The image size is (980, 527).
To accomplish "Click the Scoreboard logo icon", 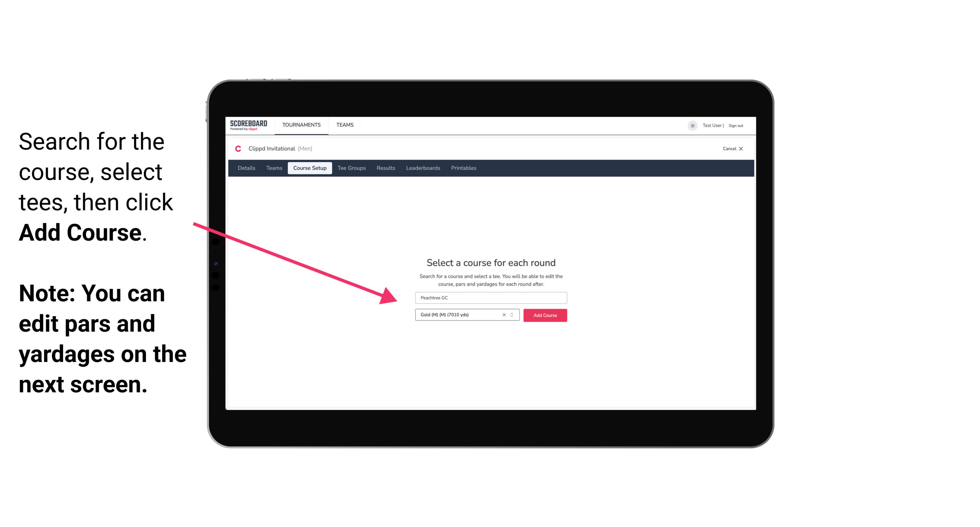I will (249, 125).
